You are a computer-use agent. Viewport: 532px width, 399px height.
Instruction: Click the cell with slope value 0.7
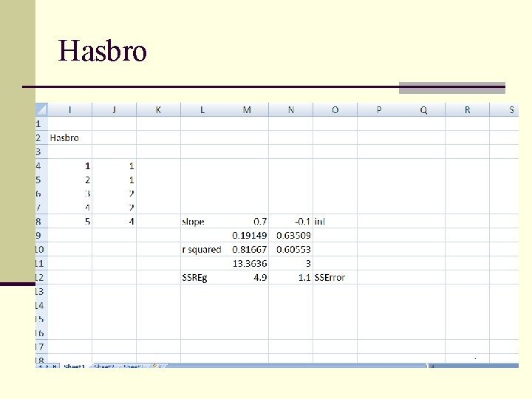click(x=247, y=221)
